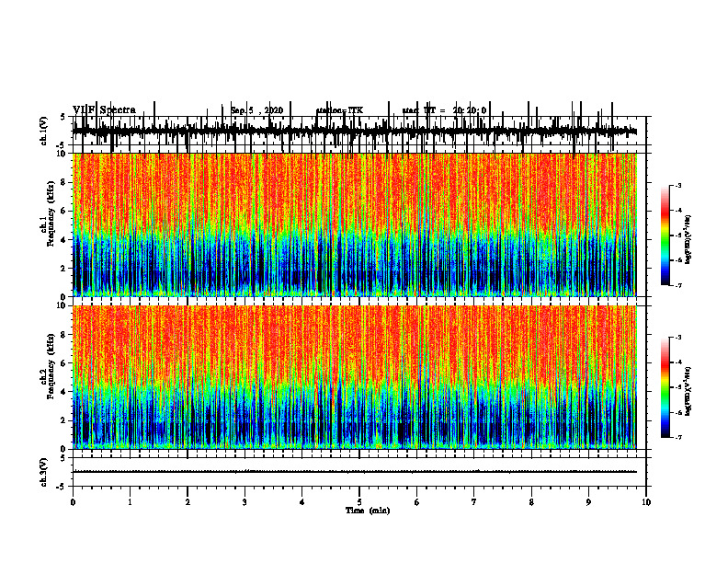Click the "-7" tick on ch.1 colorbar

(x=678, y=285)
